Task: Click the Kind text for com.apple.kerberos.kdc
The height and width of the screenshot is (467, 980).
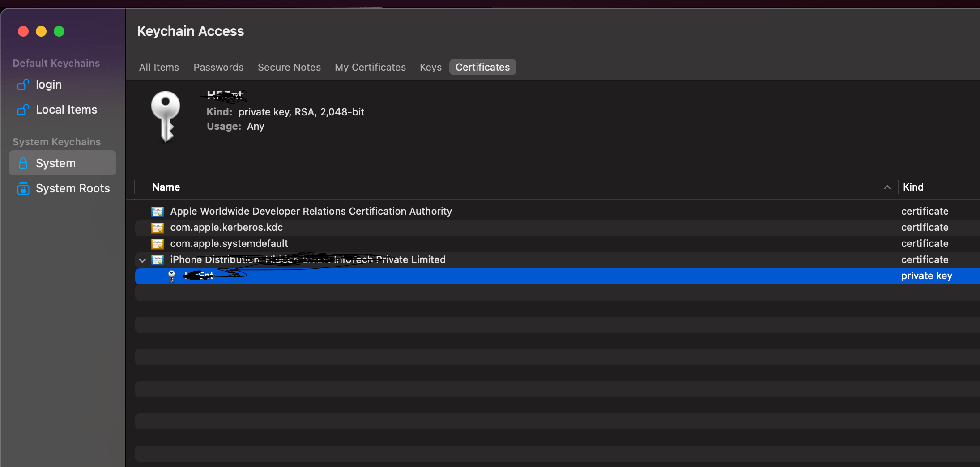Action: tap(925, 227)
